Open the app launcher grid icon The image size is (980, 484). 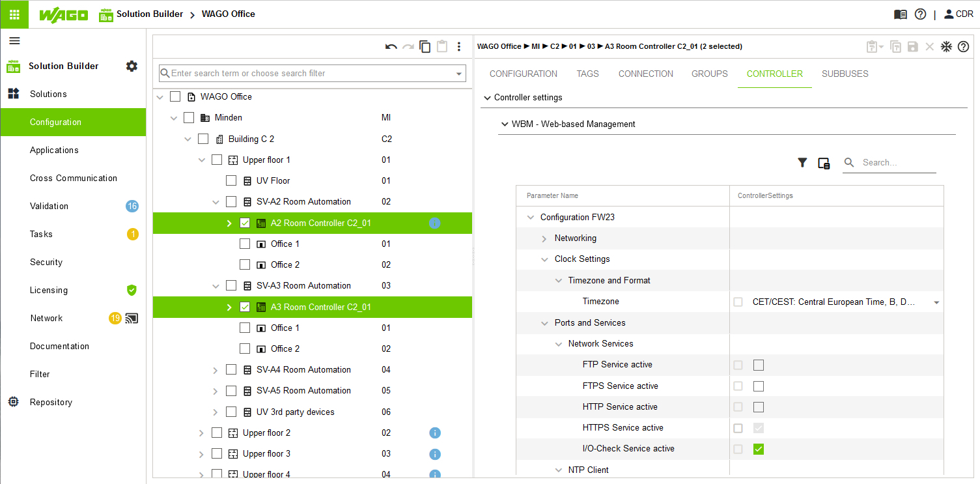[x=14, y=14]
